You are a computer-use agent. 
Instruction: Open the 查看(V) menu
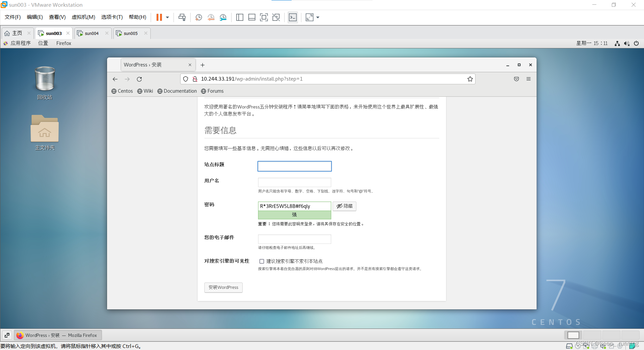57,17
